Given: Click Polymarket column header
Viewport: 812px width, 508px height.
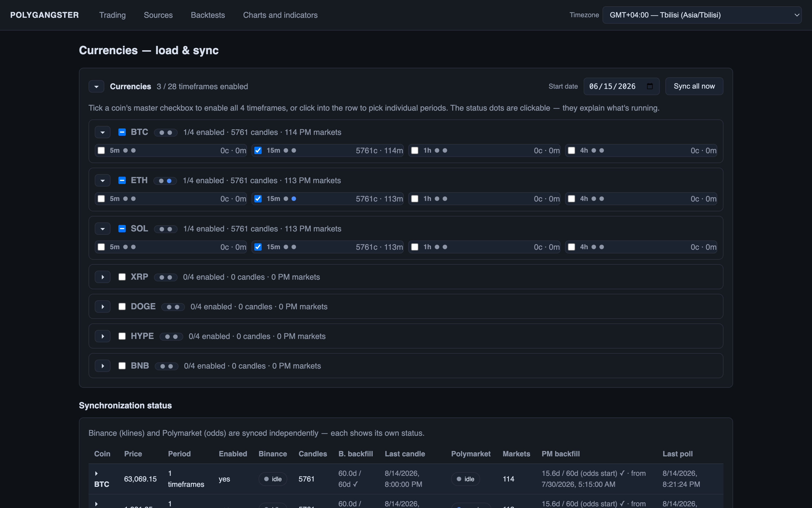Looking at the screenshot, I should 471,454.
